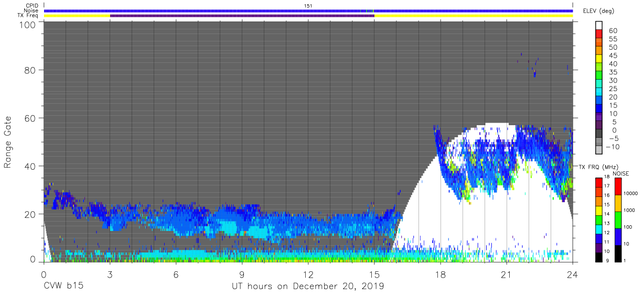This screenshot has height=297, width=644.
Task: Click the 'CPID' row label
Action: coord(32,6)
